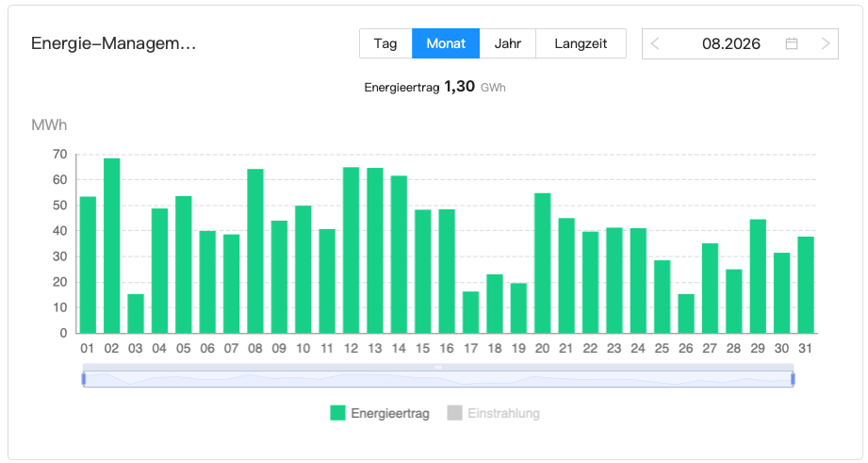Select the bar for day 03
Screen dimensions: 868x463
pyautogui.click(x=136, y=313)
